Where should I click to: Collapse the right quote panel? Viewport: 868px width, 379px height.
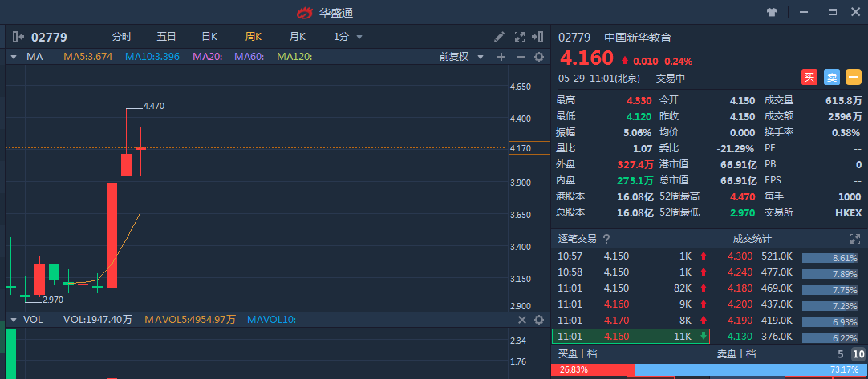click(538, 37)
